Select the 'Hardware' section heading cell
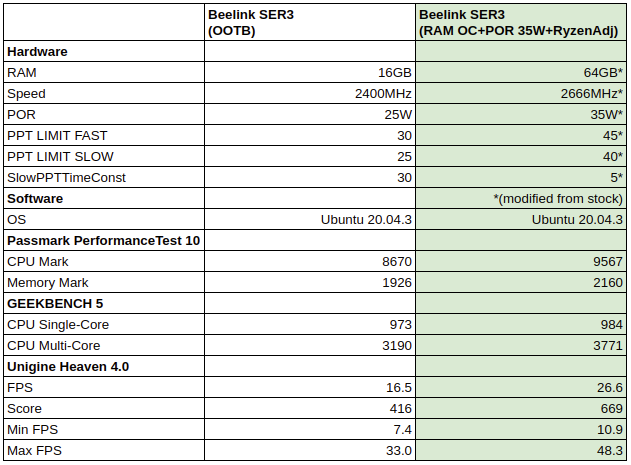 coord(104,51)
